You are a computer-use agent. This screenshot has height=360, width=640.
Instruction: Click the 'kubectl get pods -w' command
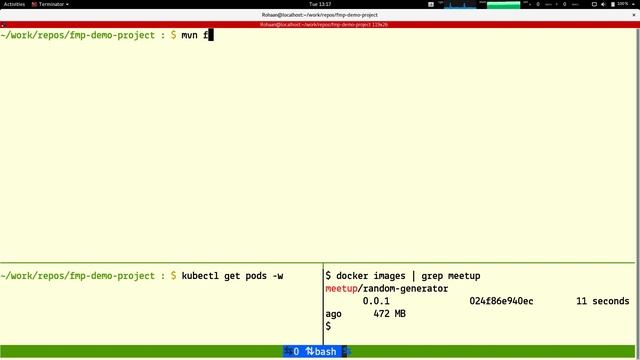[232, 276]
